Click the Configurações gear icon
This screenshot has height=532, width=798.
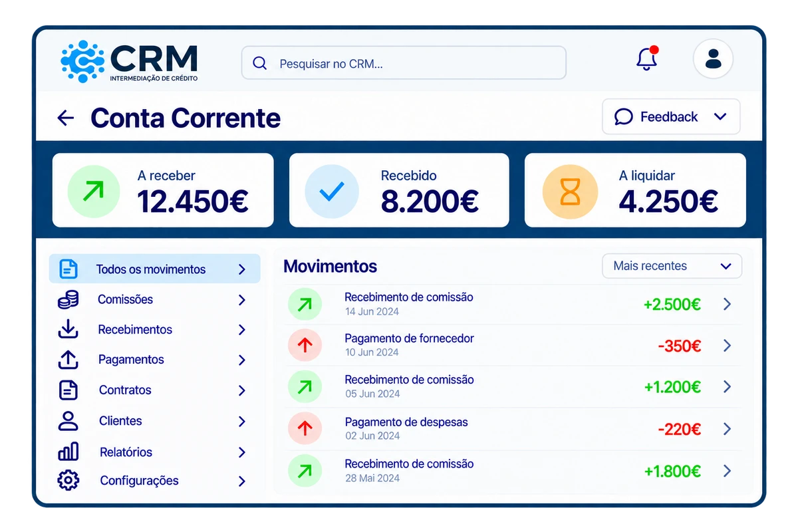click(x=68, y=480)
